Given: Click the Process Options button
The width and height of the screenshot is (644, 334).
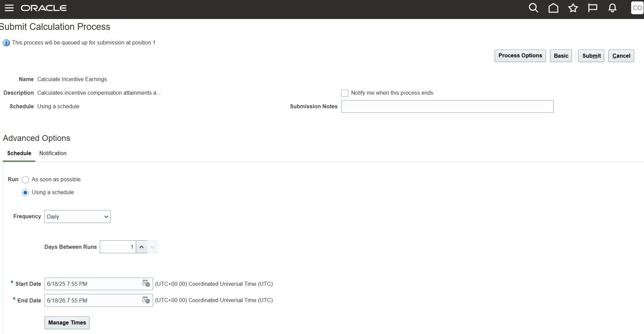Looking at the screenshot, I should tap(520, 56).
